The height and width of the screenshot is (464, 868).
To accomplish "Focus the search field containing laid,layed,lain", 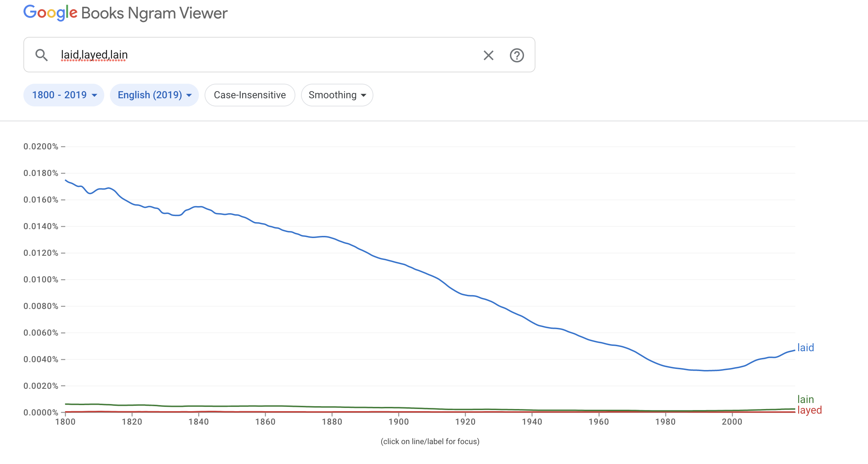I will [x=248, y=55].
